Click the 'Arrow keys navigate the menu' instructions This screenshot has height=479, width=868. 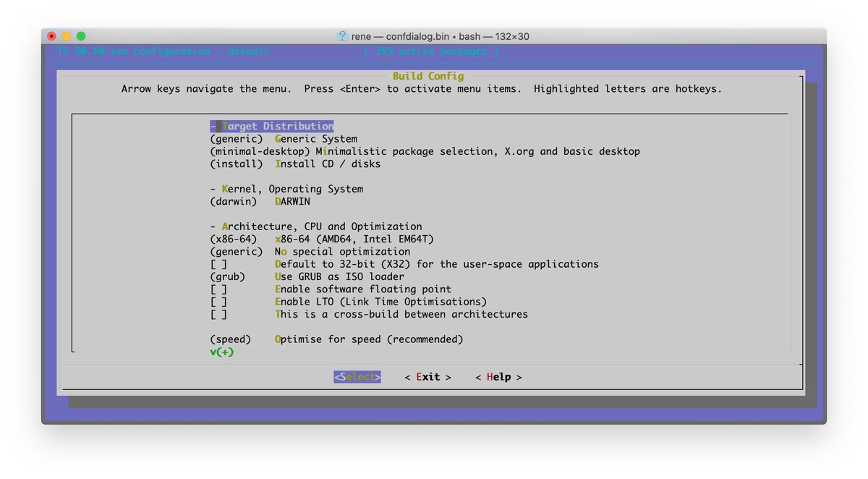(422, 89)
